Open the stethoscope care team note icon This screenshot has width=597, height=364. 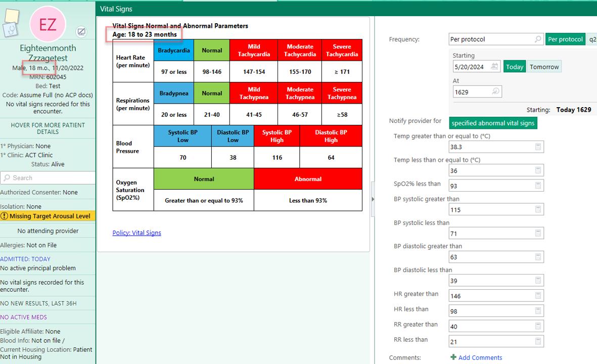[10, 30]
